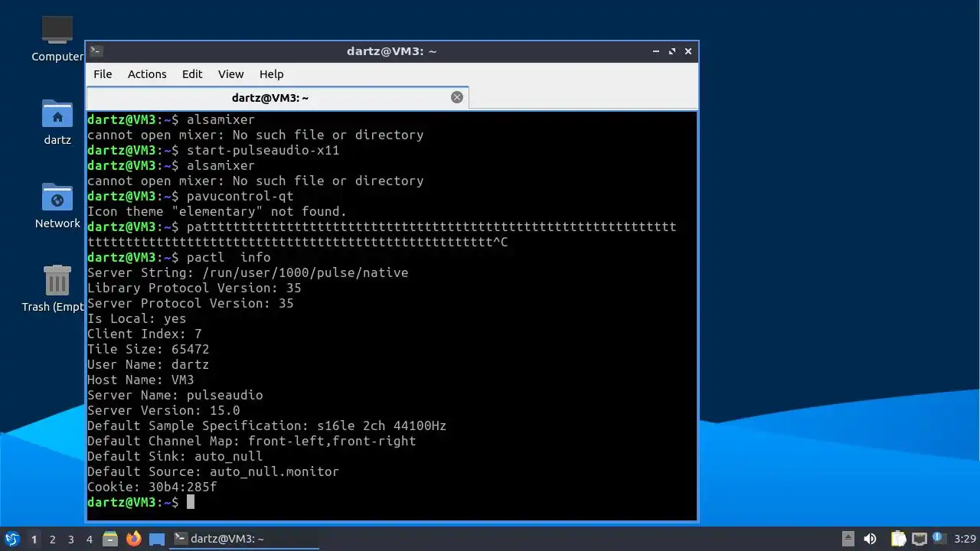Click the terminal prompt cursor on last line
This screenshot has height=551, width=980.
point(191,502)
